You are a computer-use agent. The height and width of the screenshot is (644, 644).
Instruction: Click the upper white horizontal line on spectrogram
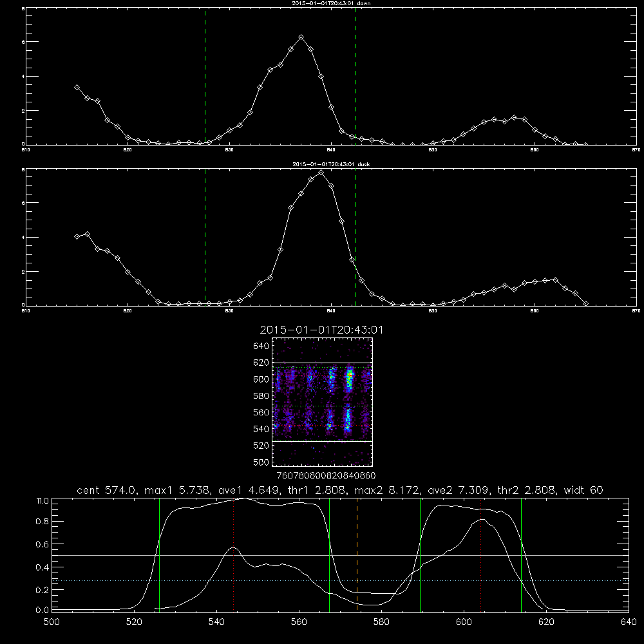(x=322, y=363)
